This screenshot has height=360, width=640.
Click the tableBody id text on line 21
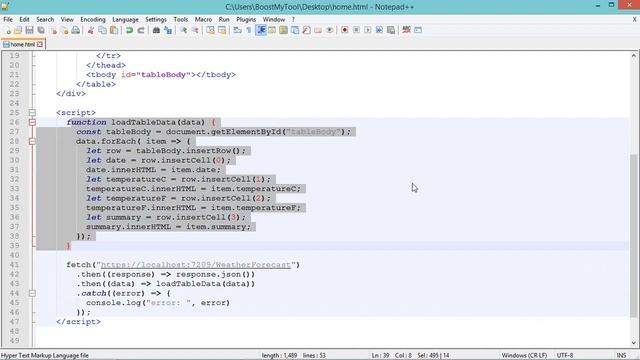click(x=163, y=75)
